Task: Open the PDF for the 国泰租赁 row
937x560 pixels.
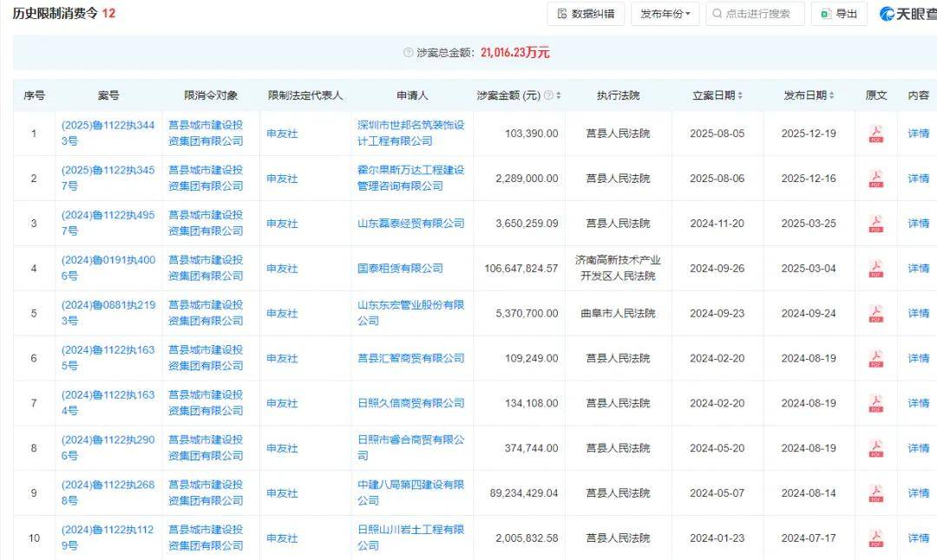Action: 875,268
